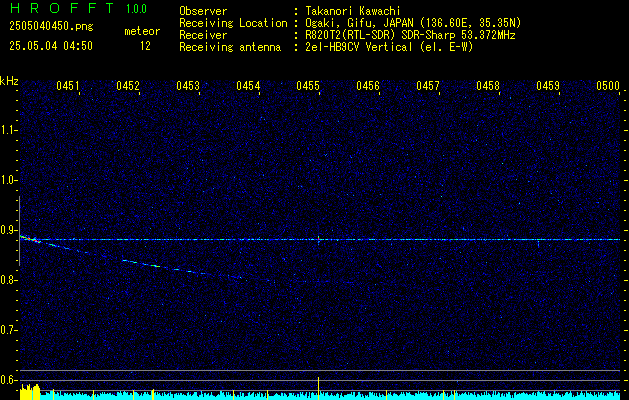Click the cyan noise level strip
Viewport: 629px width, 400px height.
pyautogui.click(x=330, y=396)
